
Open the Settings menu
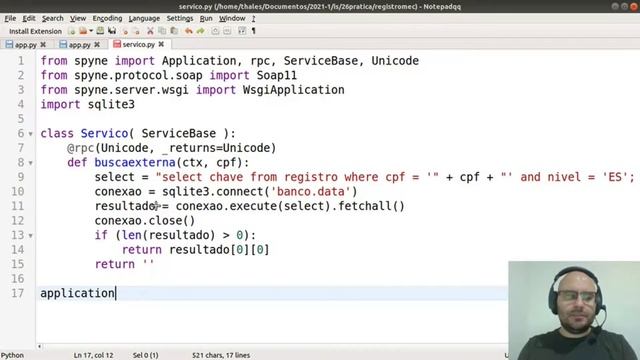click(x=180, y=18)
